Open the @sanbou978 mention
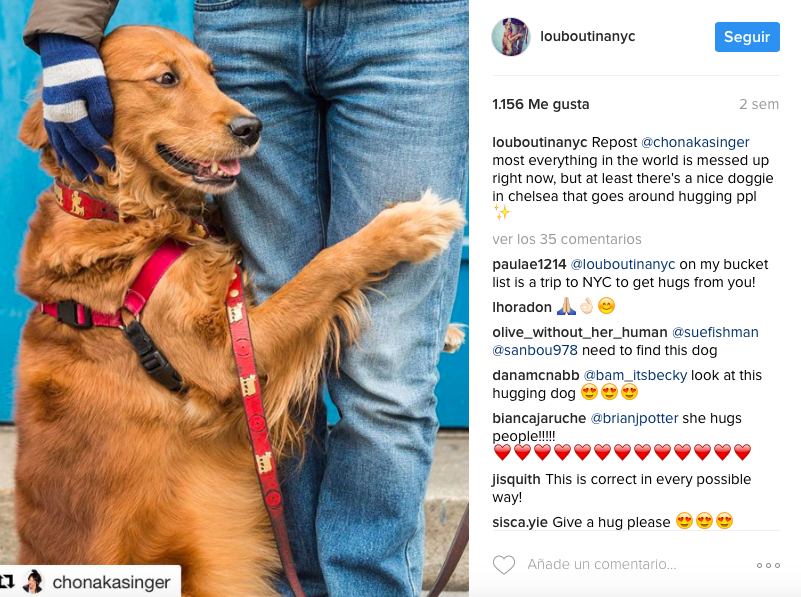The height and width of the screenshot is (597, 801). [535, 350]
